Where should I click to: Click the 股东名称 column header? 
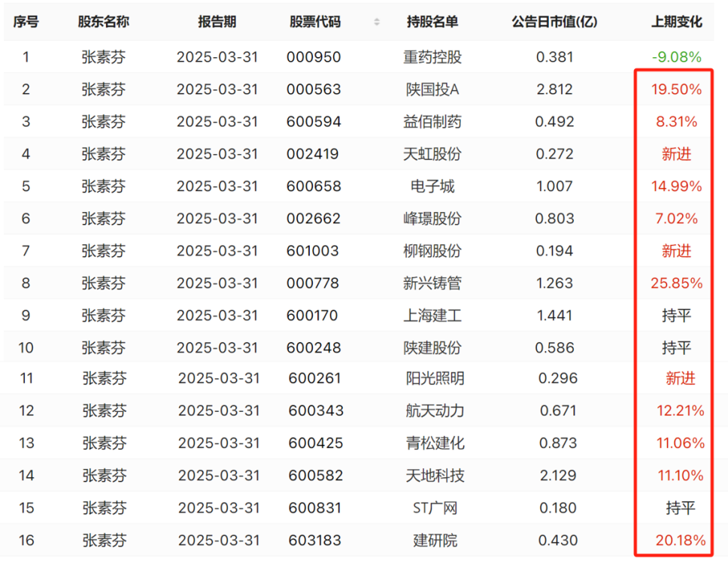pyautogui.click(x=104, y=22)
